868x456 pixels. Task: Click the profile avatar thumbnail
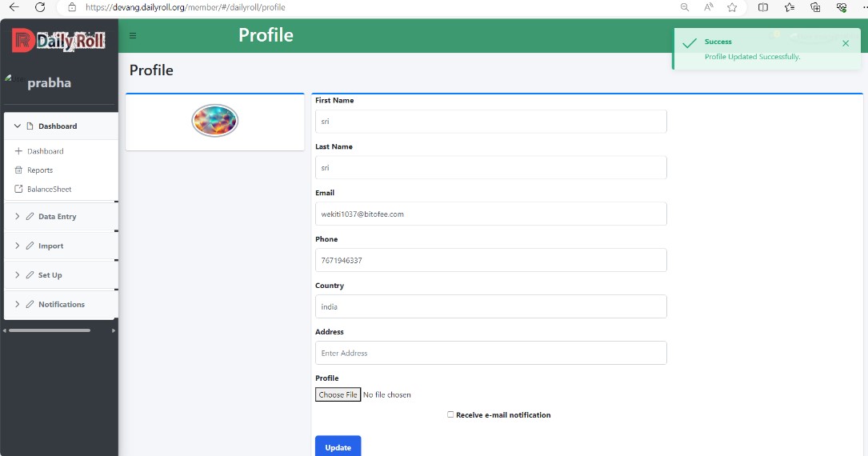[214, 120]
